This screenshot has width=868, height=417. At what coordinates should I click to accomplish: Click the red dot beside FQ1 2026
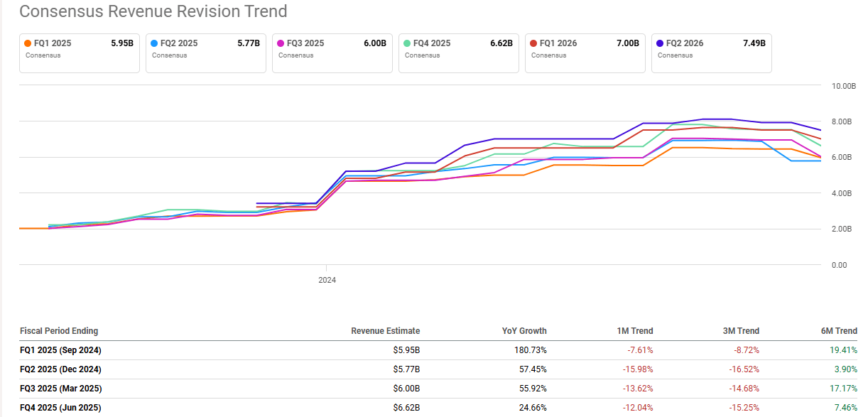coord(533,43)
